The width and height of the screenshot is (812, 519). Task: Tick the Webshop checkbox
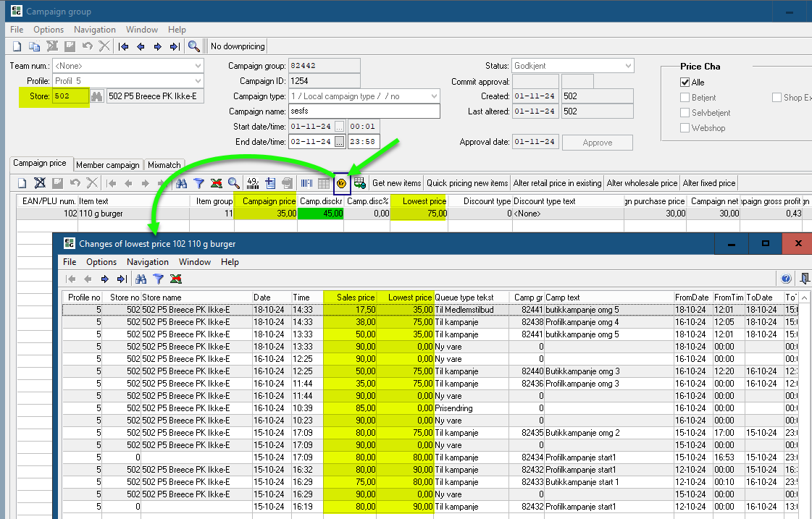pyautogui.click(x=685, y=128)
